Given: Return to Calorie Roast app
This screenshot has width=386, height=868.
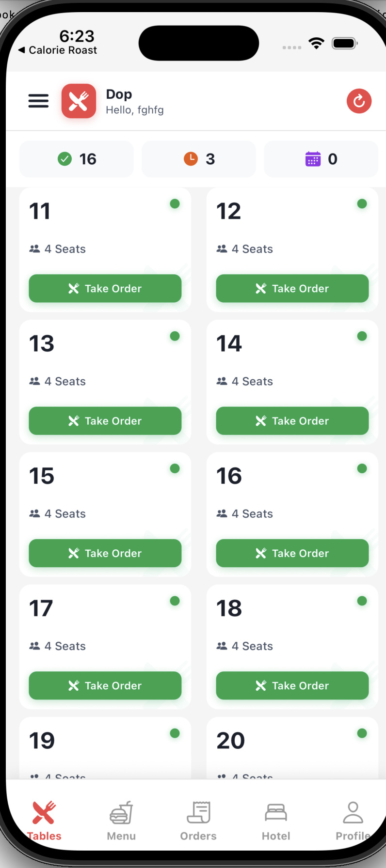Looking at the screenshot, I should [x=58, y=50].
